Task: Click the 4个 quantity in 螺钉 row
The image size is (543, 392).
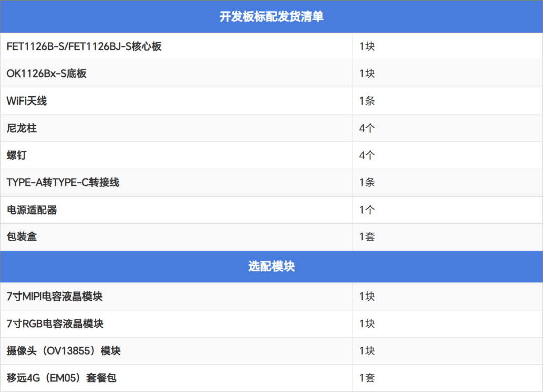Action: (x=367, y=155)
